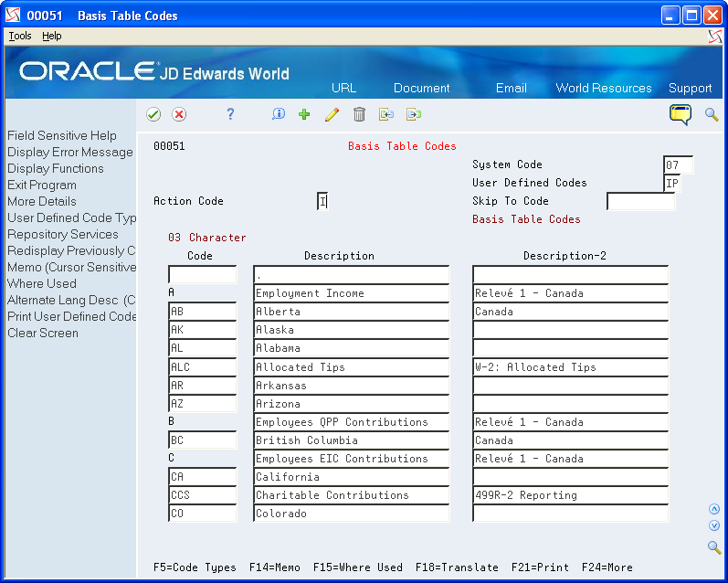Click the pencil change icon

332,114
